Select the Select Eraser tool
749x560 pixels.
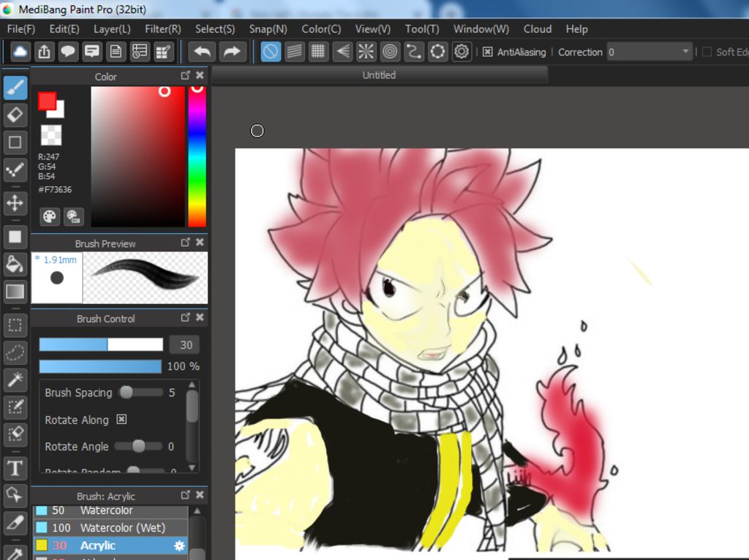[15, 434]
